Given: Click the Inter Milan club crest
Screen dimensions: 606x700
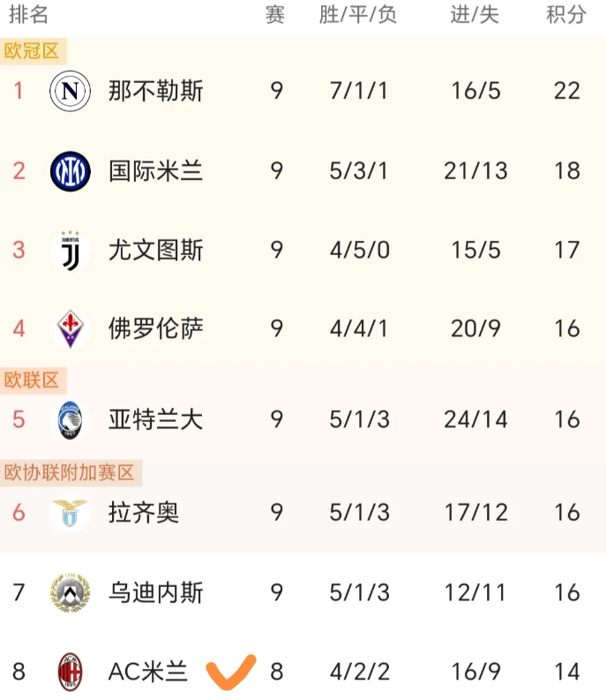Looking at the screenshot, I should 71,170.
